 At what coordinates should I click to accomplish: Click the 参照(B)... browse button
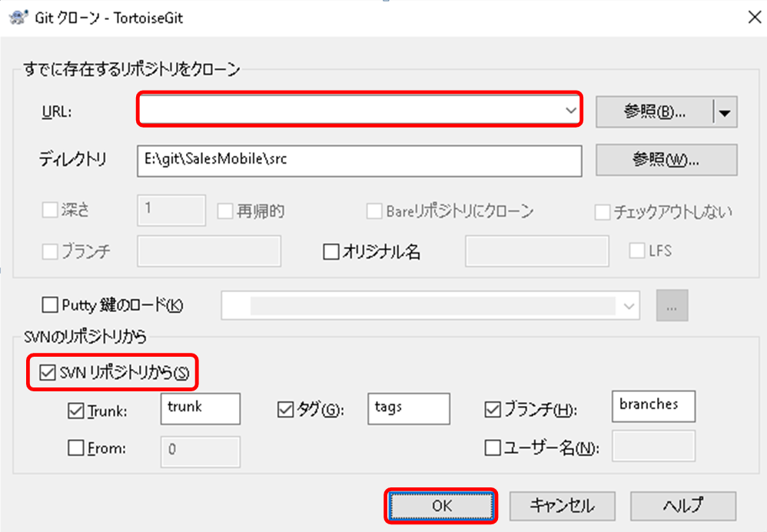point(655,112)
